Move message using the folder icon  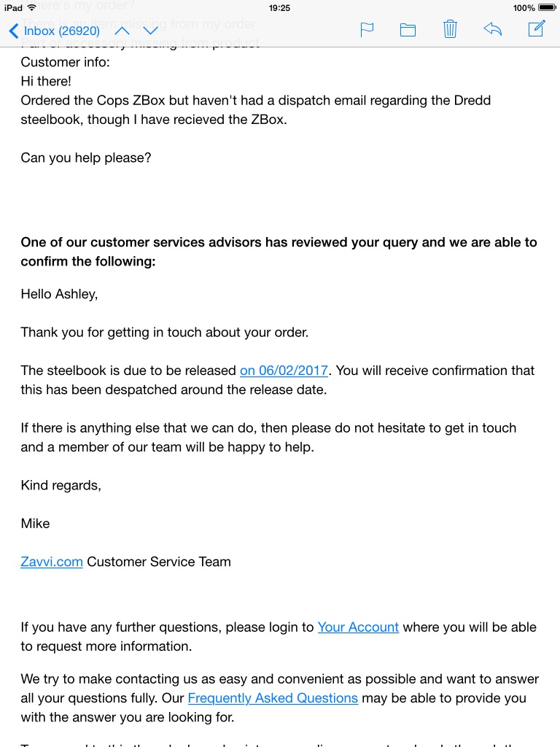[408, 30]
